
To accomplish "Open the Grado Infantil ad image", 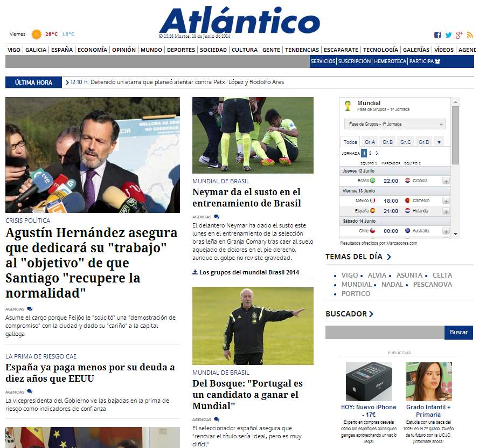I will (428, 381).
